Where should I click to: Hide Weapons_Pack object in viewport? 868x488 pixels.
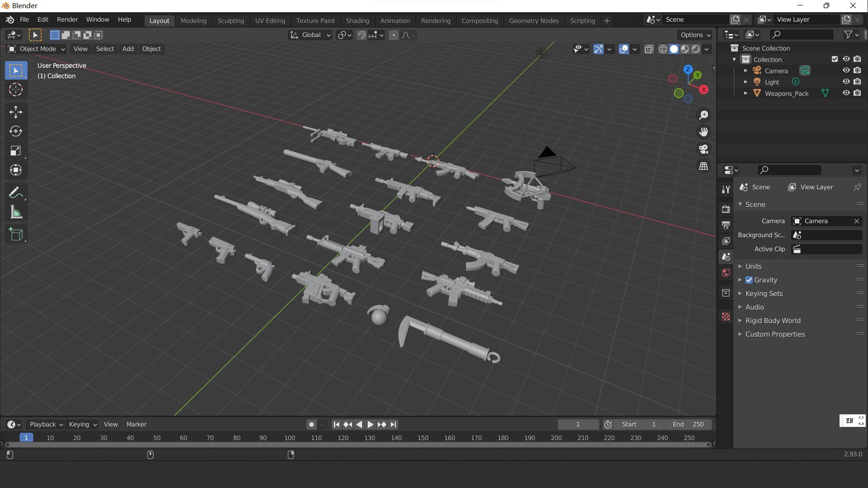coord(846,93)
